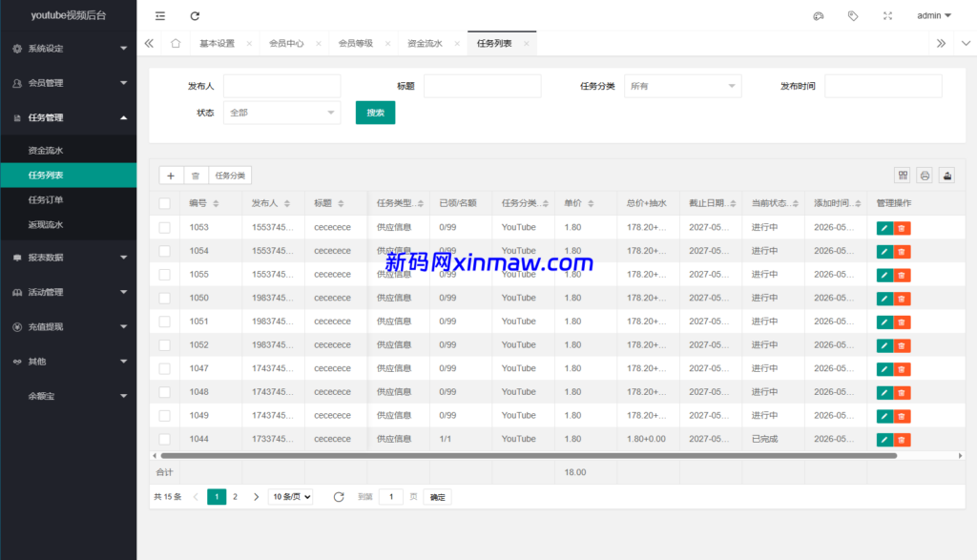Switch to the 基本设置 tab
Screen dimensions: 977x560
click(x=217, y=44)
